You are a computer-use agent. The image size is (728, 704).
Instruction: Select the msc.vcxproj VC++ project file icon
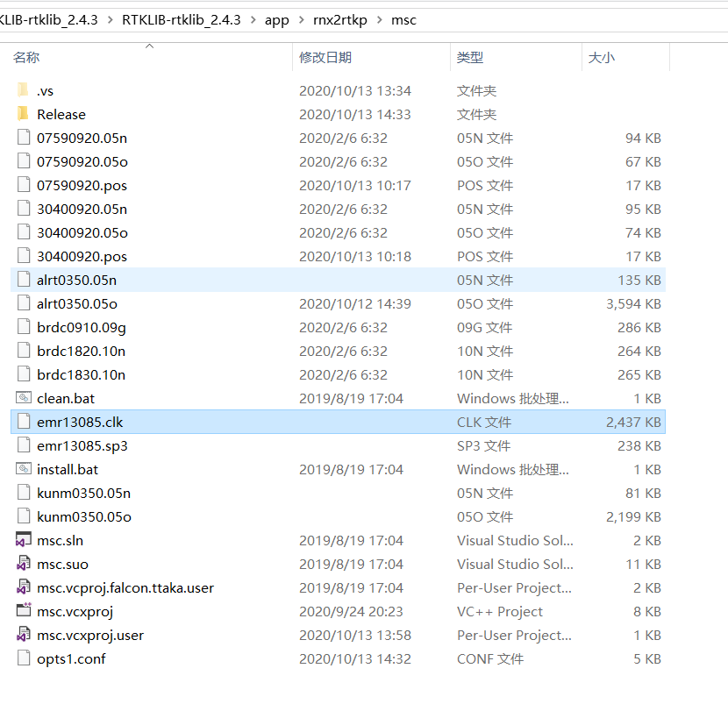point(24,611)
